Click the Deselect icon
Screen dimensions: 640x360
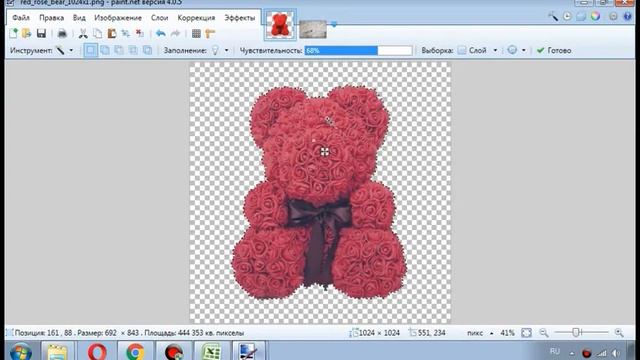tap(140, 33)
